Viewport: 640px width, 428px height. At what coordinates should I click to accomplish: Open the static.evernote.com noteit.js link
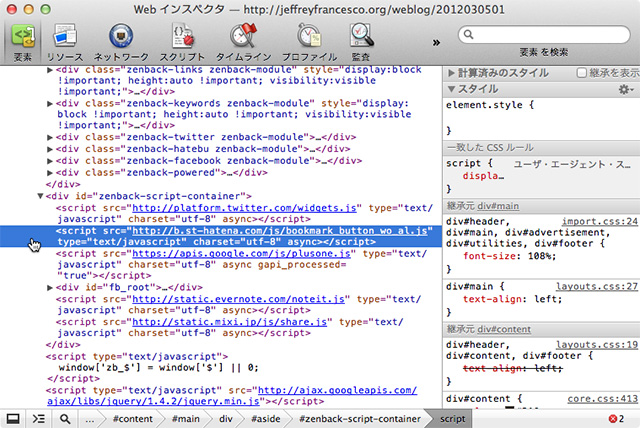238,299
